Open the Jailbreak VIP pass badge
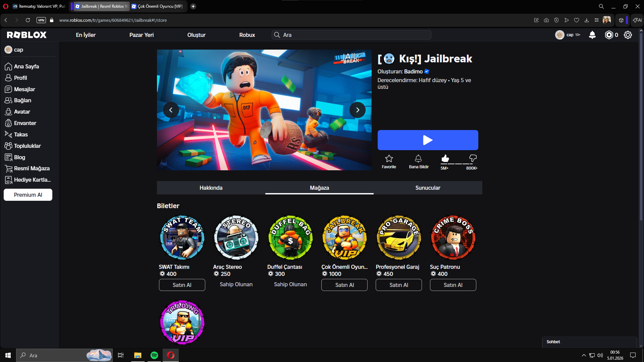Screen dimensions: 644x362 coord(345,238)
